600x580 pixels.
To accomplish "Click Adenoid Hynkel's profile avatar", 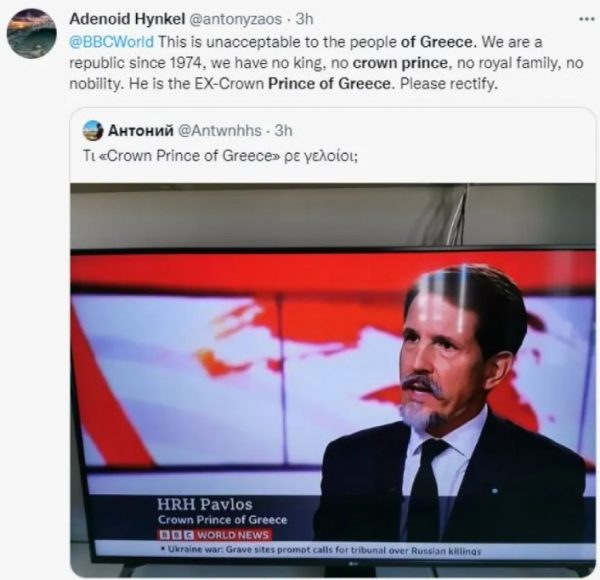I will click(31, 34).
